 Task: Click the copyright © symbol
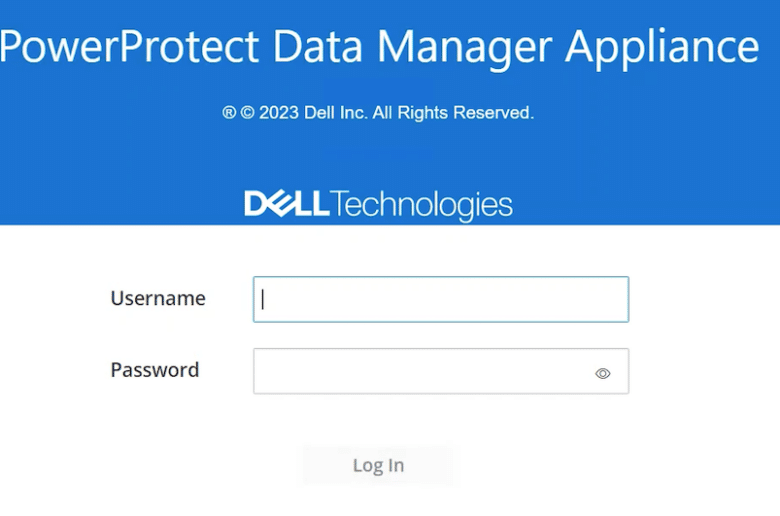(247, 113)
